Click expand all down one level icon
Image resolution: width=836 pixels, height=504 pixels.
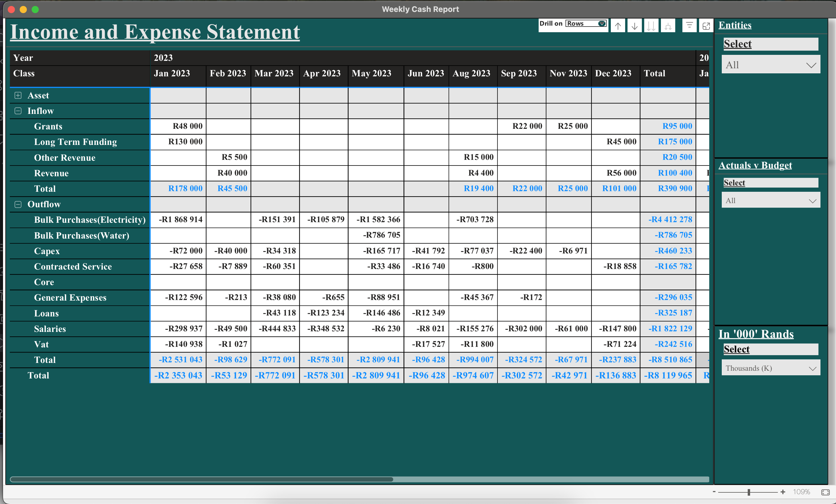pos(668,26)
